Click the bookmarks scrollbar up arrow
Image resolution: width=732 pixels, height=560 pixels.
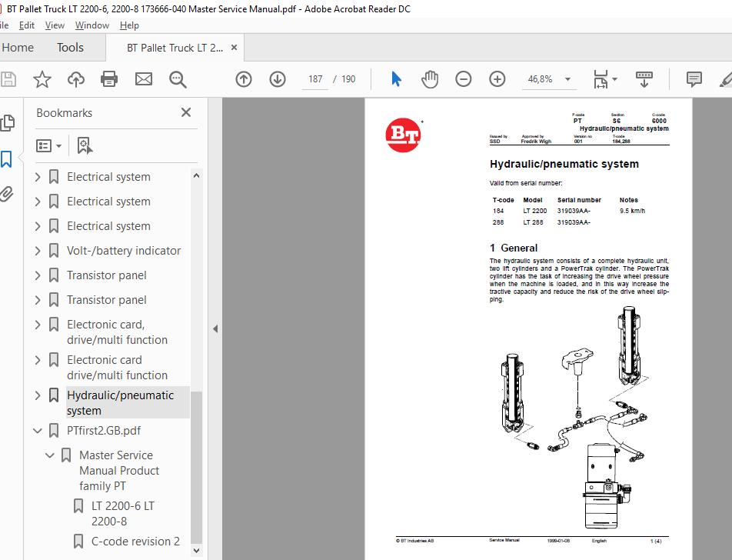(x=197, y=175)
